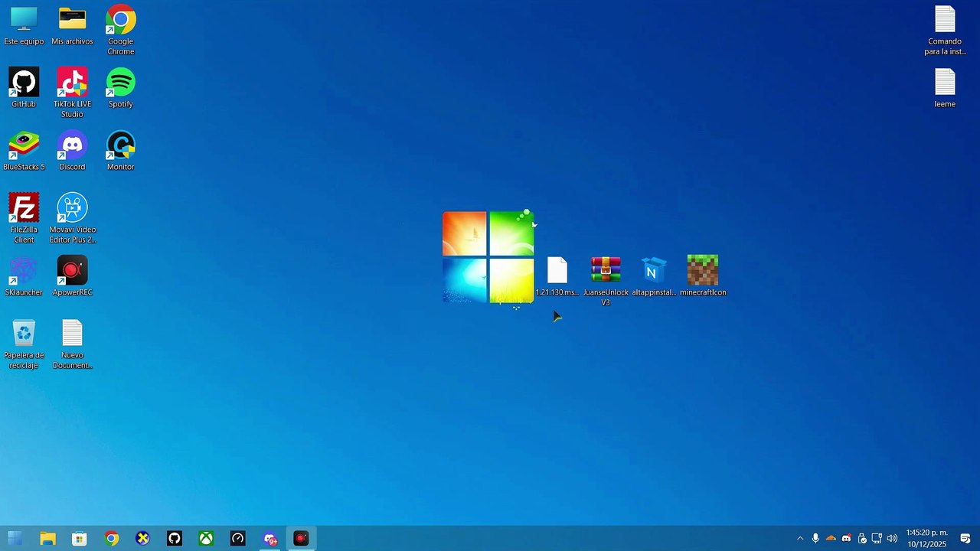Select the ApowerREC desktop shortcut
The height and width of the screenshot is (551, 980).
(72, 276)
